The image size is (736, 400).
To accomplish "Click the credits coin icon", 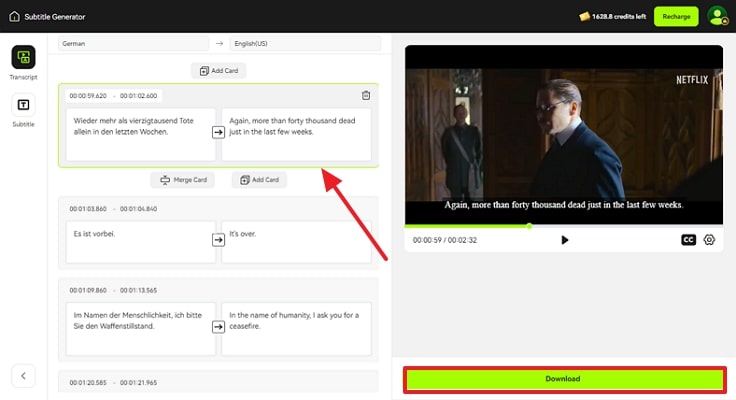I will point(584,16).
